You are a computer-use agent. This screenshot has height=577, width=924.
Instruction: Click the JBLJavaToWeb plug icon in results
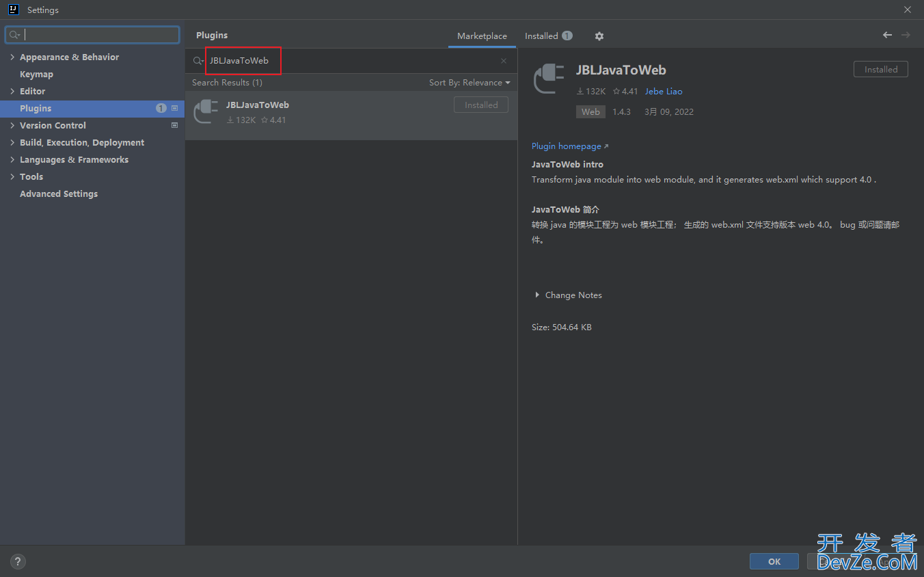[206, 111]
